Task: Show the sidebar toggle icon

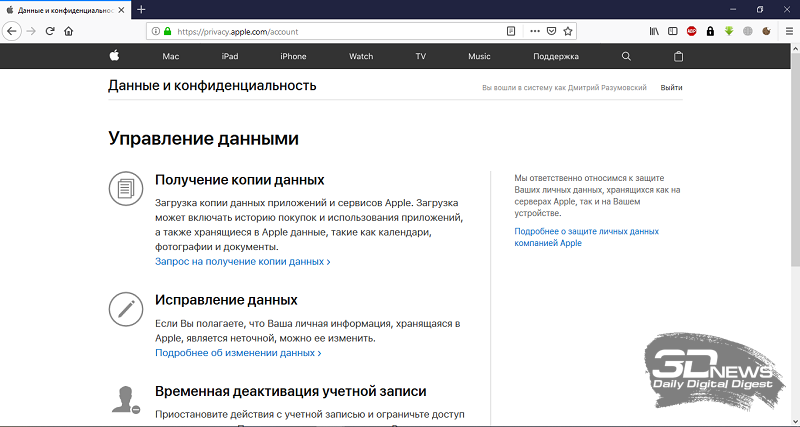Action: [673, 31]
